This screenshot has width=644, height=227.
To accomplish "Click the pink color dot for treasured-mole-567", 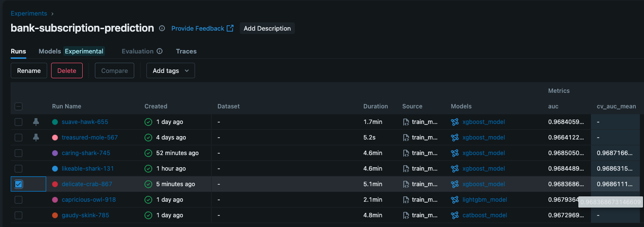I will 55,138.
